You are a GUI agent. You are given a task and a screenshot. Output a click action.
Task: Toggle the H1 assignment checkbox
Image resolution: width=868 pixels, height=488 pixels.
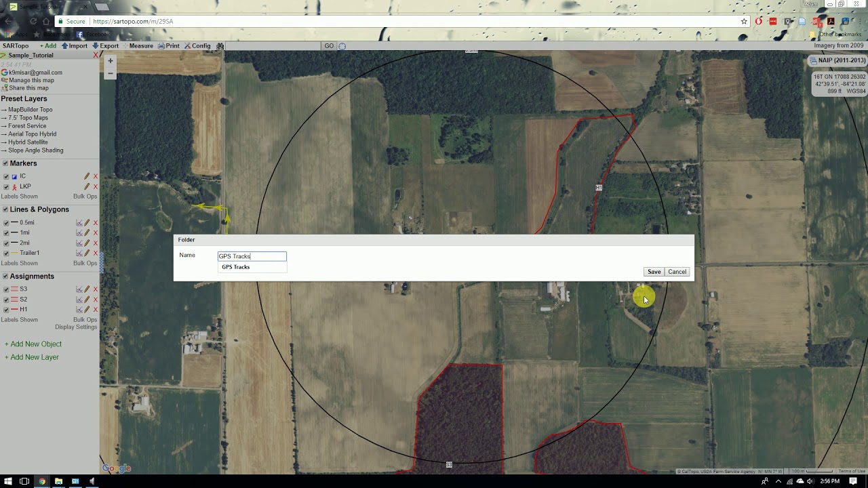(6, 309)
